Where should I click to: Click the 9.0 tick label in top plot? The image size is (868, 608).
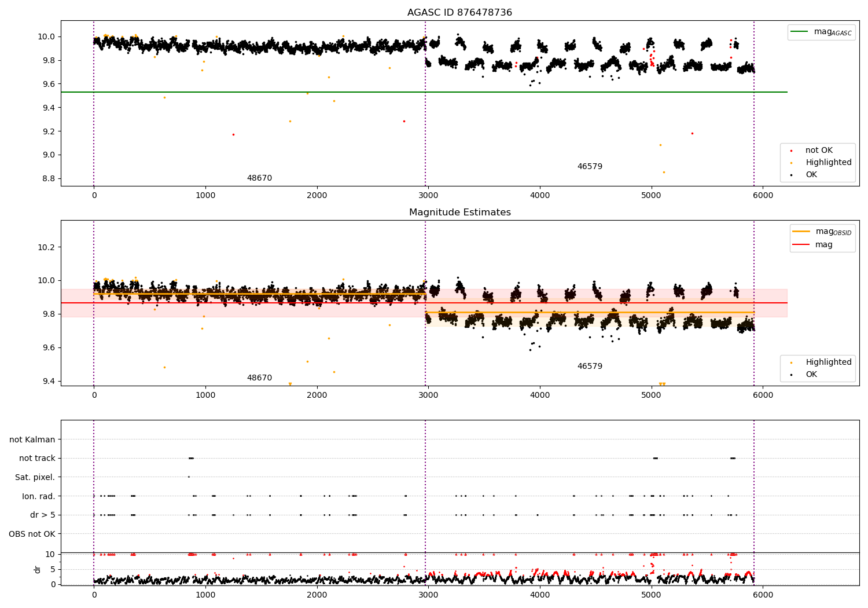point(49,155)
